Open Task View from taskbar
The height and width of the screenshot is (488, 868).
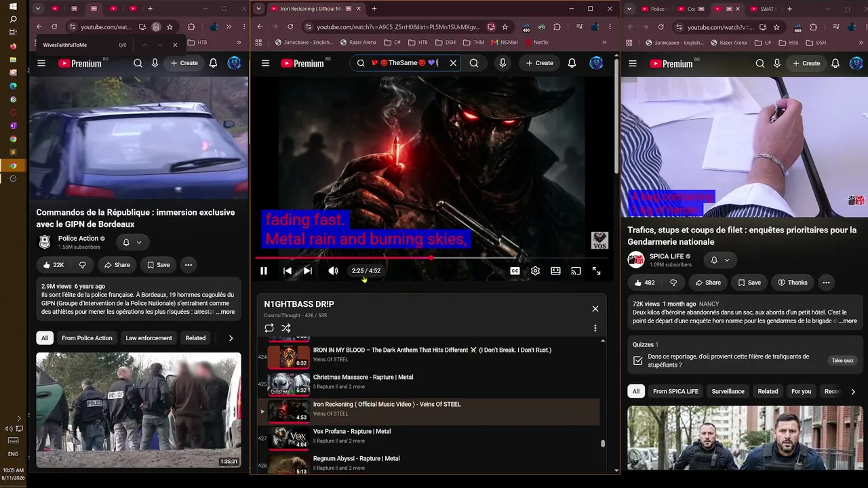click(13, 33)
